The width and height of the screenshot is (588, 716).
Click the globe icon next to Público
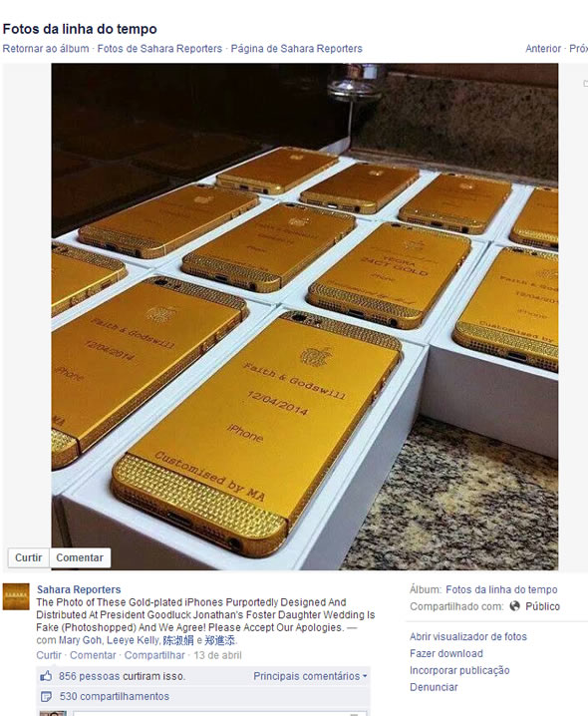(x=514, y=606)
